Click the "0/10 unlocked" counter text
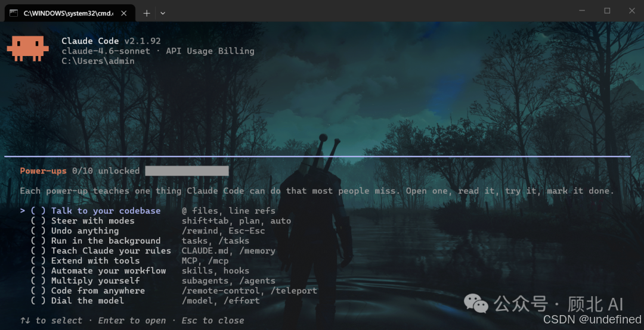The height and width of the screenshot is (330, 644). pos(106,171)
